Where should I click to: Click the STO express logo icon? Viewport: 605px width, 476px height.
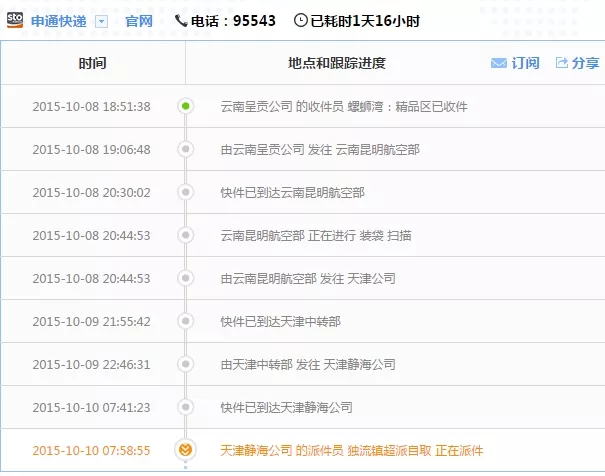[15, 20]
